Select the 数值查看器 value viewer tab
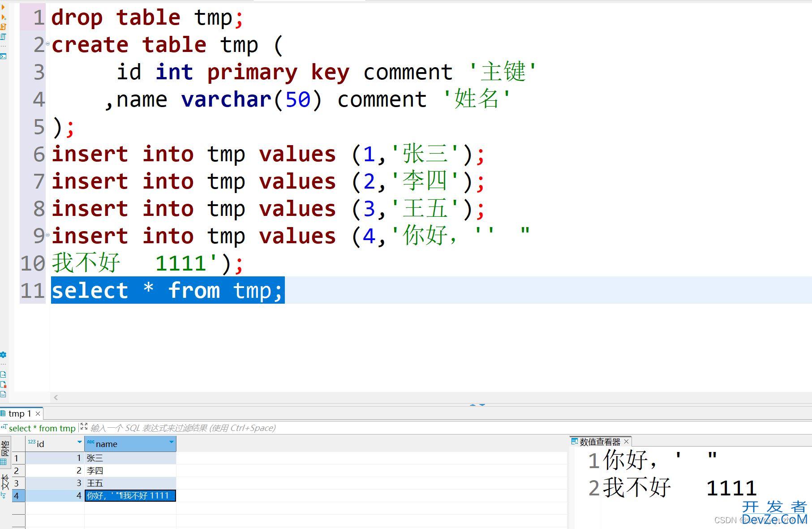Screen dimensions: 812x529 coord(600,442)
